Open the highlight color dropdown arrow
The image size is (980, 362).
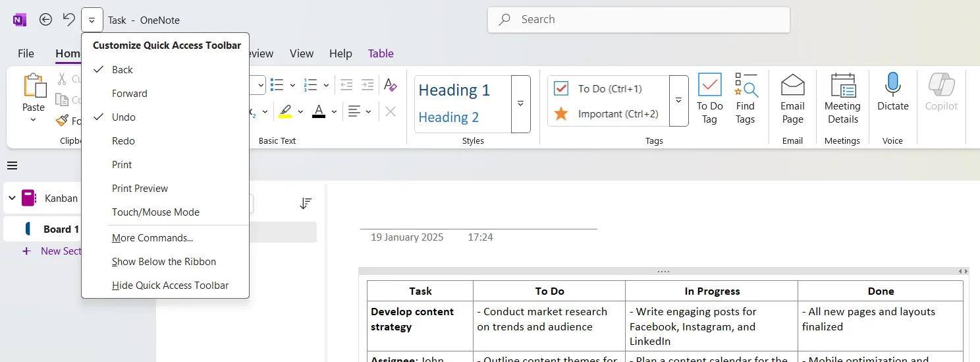tap(300, 111)
